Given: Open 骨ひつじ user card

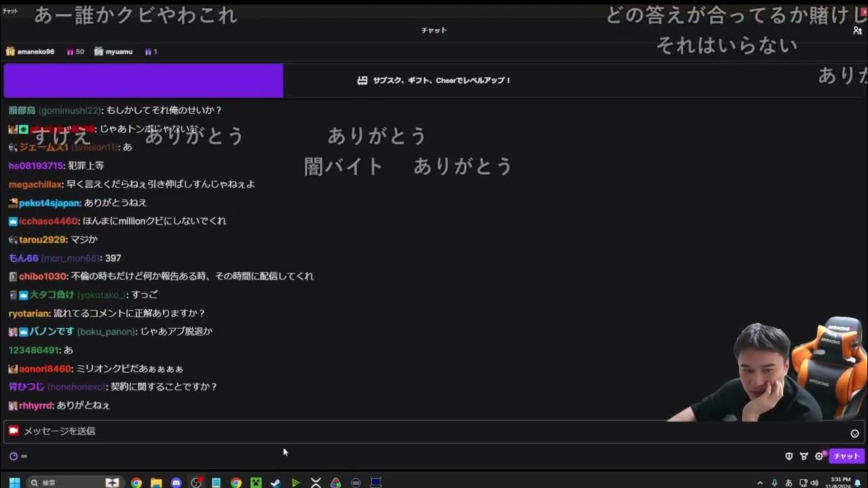Looking at the screenshot, I should pos(26,387).
